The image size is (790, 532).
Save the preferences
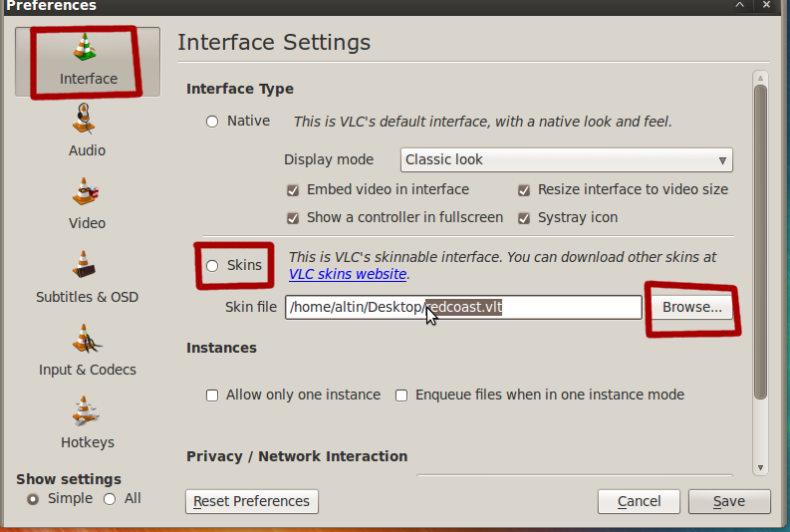tap(729, 502)
